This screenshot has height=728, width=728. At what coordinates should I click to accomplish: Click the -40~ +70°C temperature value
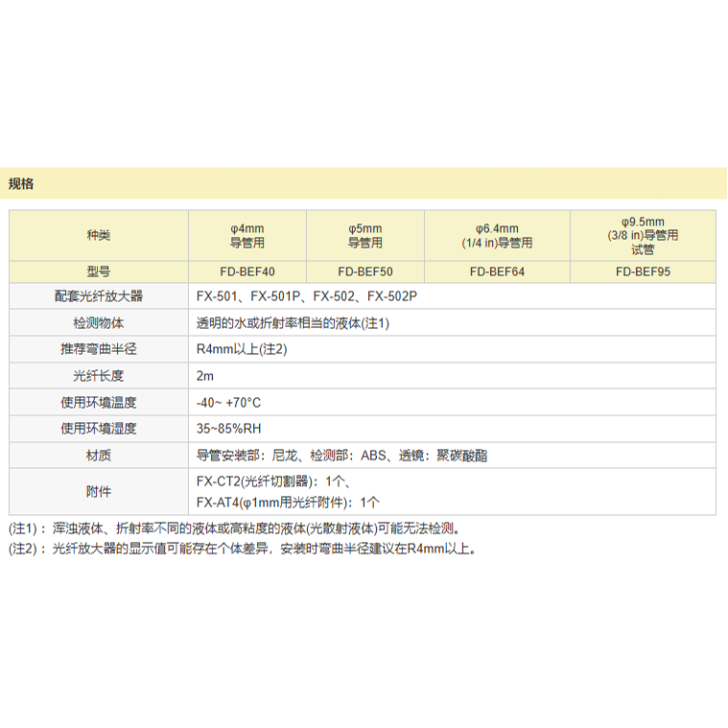tap(228, 403)
